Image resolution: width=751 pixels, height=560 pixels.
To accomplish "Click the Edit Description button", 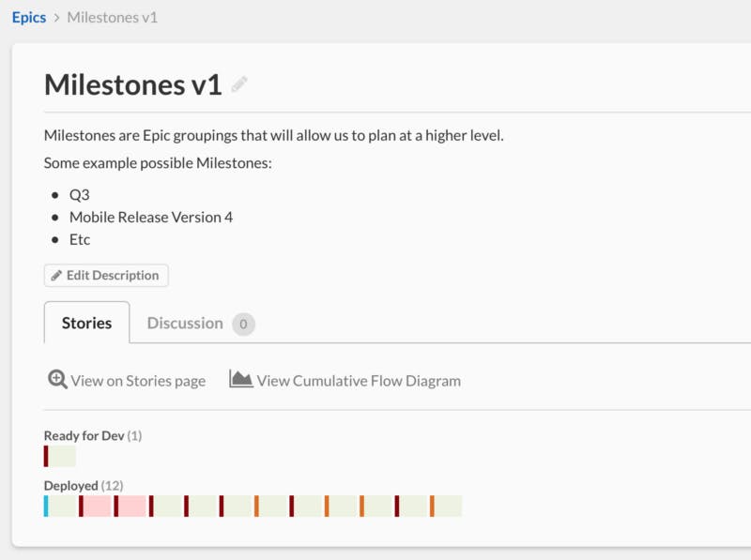I will [105, 275].
